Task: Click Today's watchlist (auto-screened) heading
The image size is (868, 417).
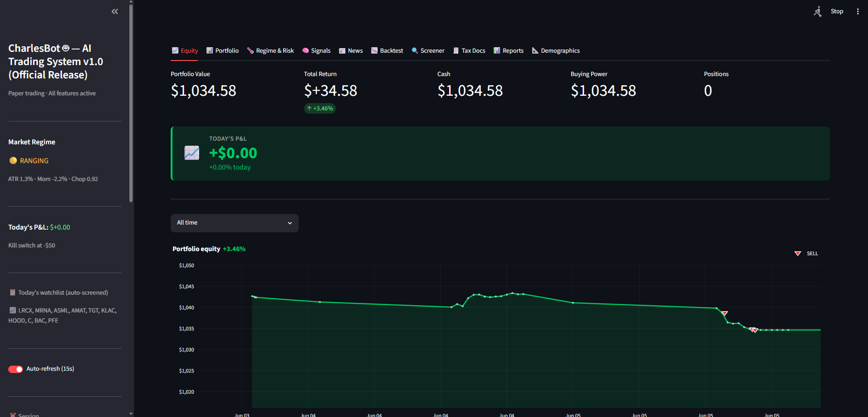Action: pos(59,292)
